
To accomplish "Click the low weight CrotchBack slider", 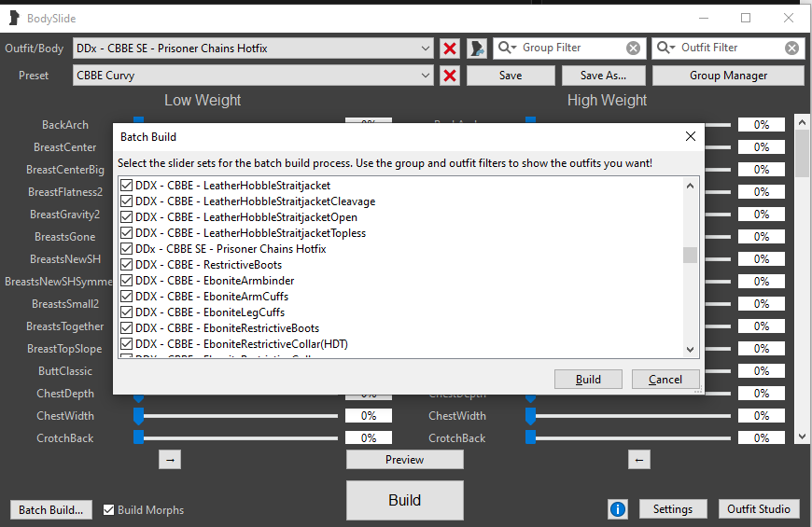I will [x=235, y=438].
